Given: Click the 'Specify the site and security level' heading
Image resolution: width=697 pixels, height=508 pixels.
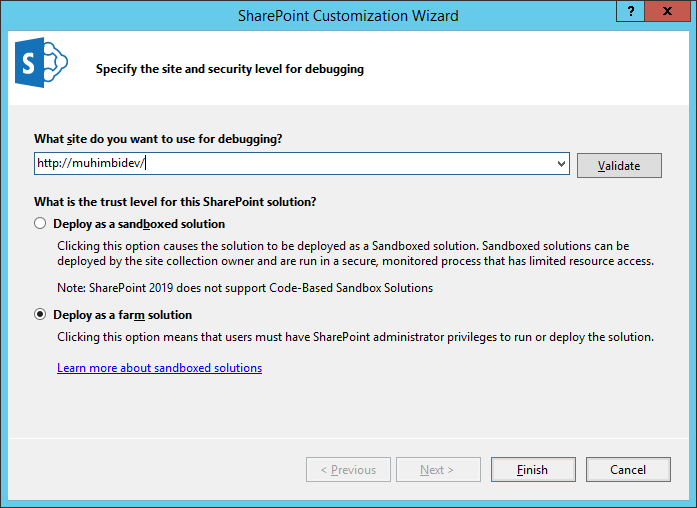Looking at the screenshot, I should pos(230,69).
